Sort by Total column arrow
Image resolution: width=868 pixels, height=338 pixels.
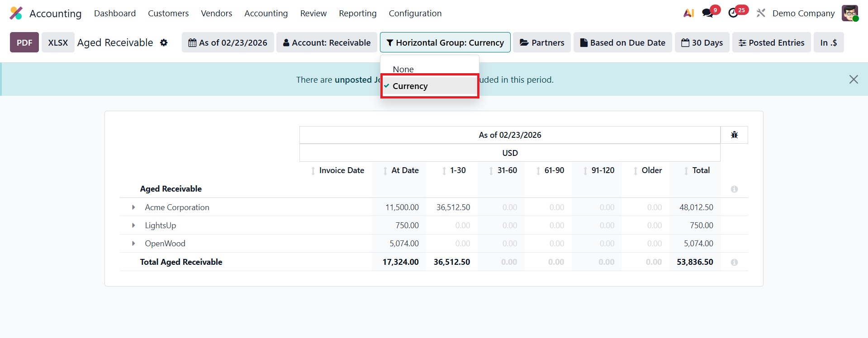click(686, 171)
